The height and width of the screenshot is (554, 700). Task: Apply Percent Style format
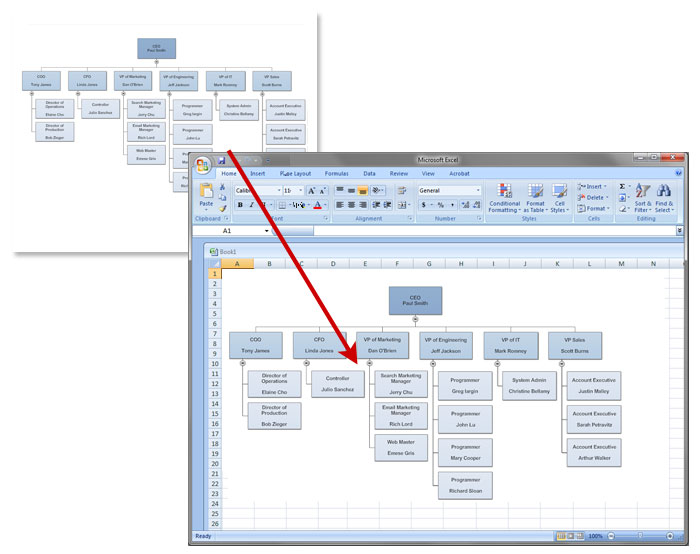441,205
